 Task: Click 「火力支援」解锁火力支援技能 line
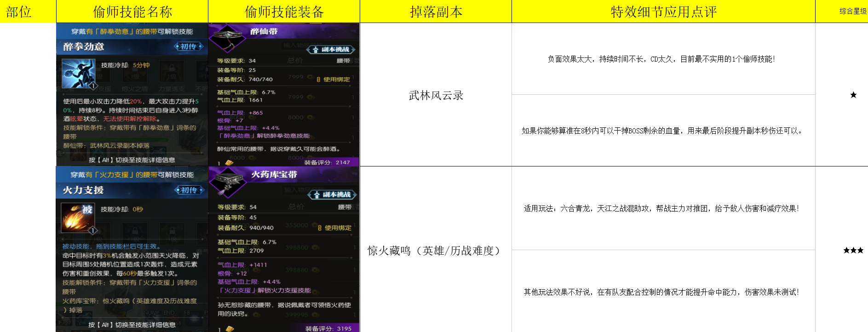coord(264,290)
